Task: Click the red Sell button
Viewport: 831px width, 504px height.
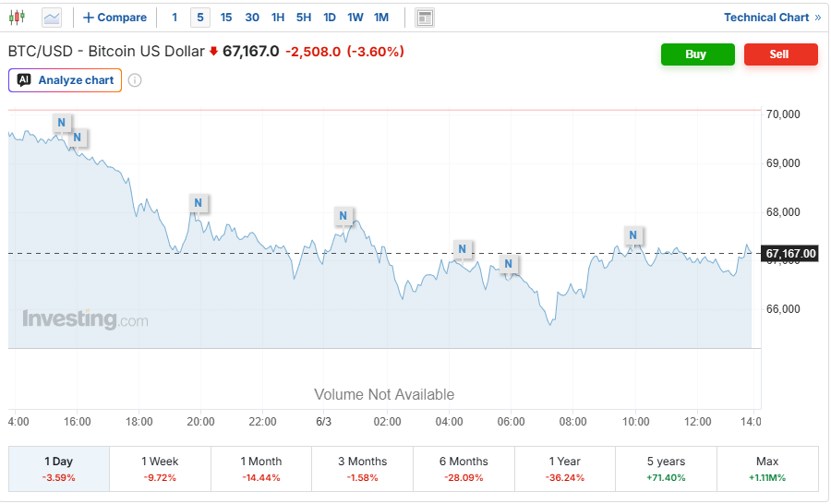Action: point(780,54)
